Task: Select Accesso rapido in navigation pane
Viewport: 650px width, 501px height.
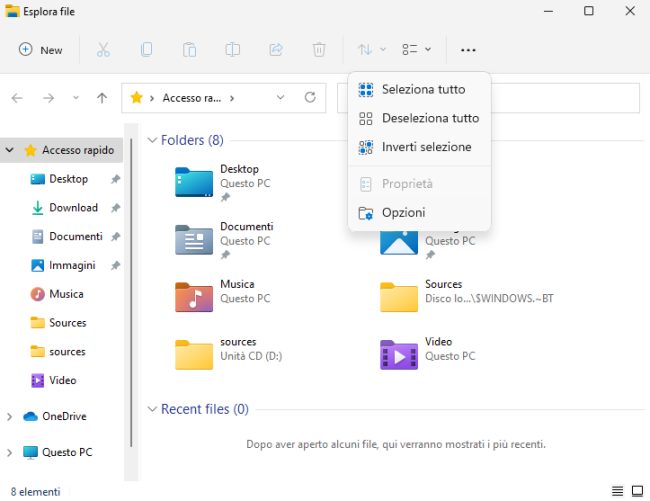Action: (x=78, y=150)
